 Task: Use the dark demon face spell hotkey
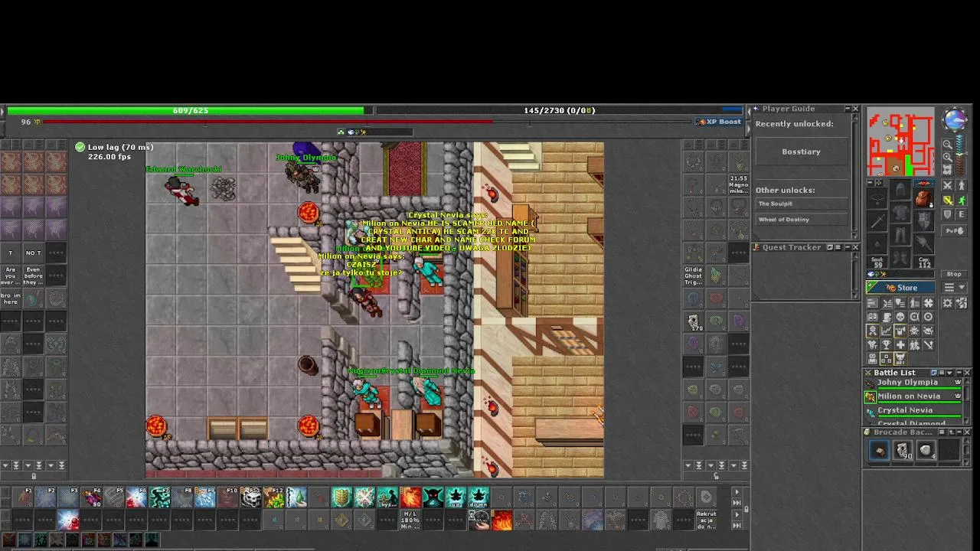click(x=433, y=497)
